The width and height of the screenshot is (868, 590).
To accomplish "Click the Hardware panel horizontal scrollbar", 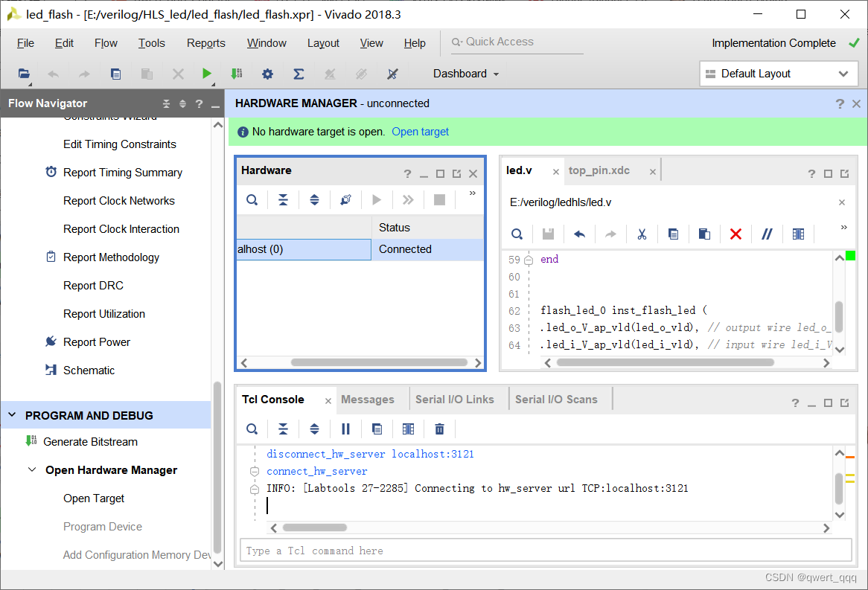I will [x=379, y=362].
